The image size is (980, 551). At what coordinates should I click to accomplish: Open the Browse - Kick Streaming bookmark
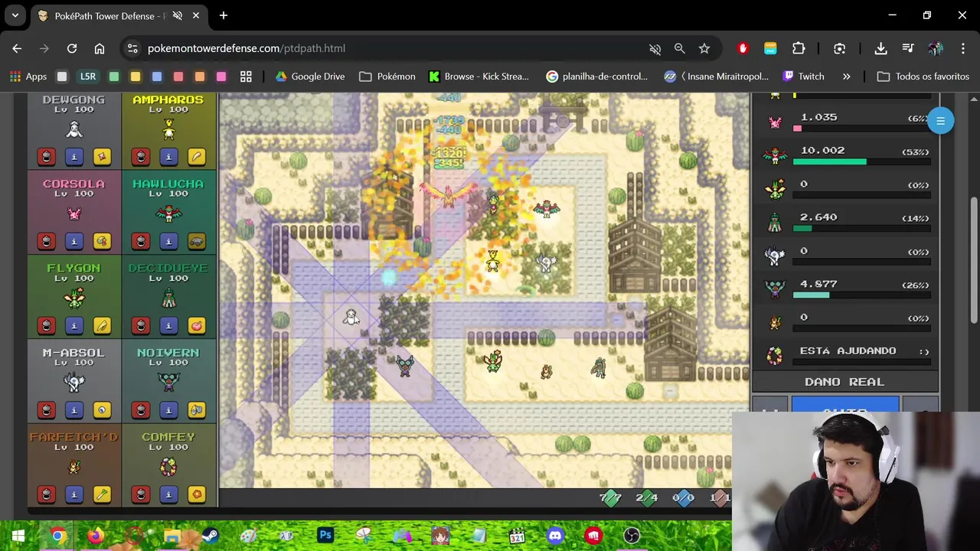479,77
